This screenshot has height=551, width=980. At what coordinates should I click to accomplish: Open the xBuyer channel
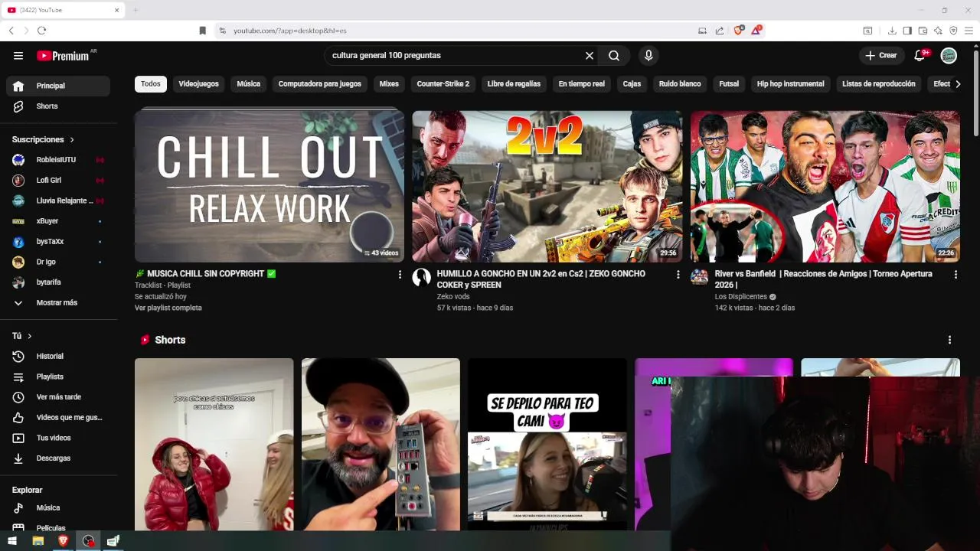pyautogui.click(x=58, y=221)
